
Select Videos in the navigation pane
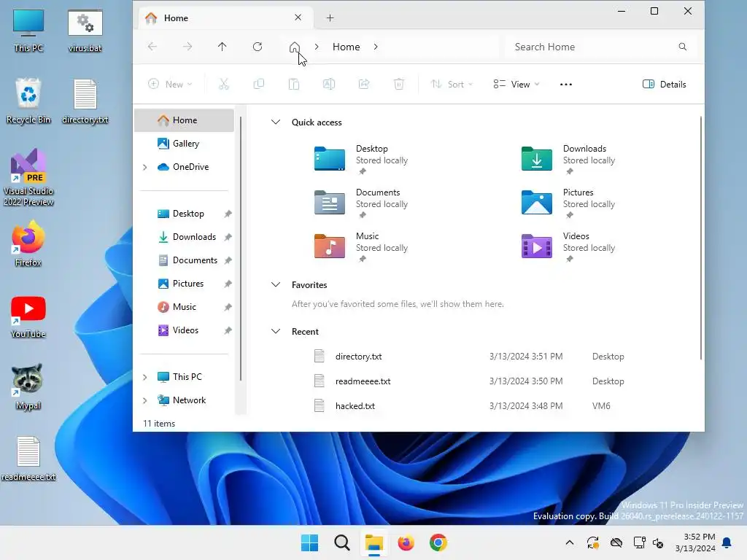(184, 330)
